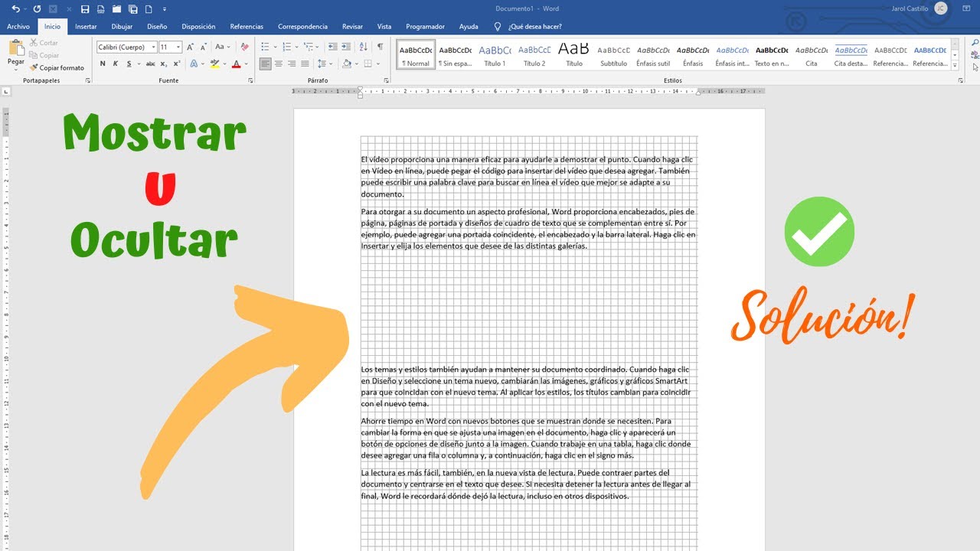
Task: Click the Redo/Repeat icon in the title bar
Action: point(37,8)
